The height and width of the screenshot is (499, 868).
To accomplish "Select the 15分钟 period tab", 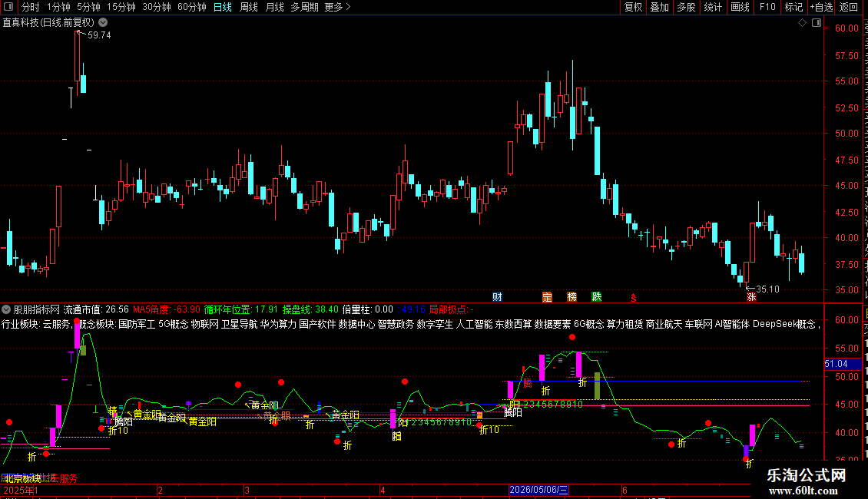I will tap(121, 7).
